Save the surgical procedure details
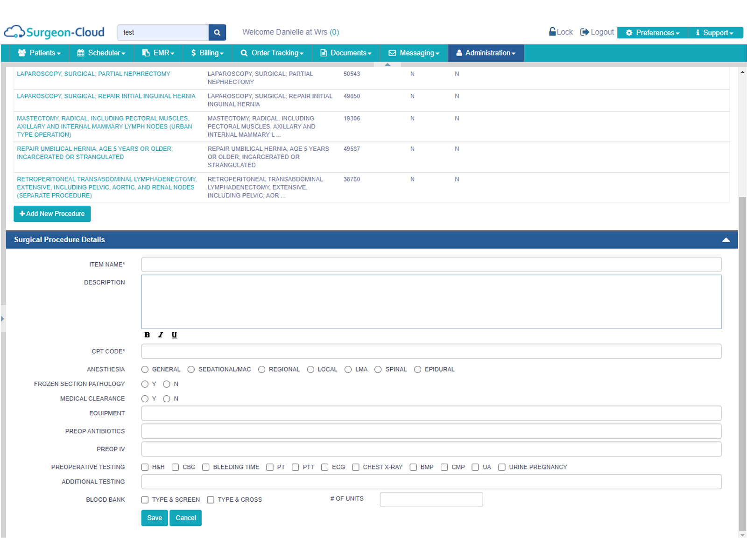Viewport: 747px width, 560px height. coord(155,518)
